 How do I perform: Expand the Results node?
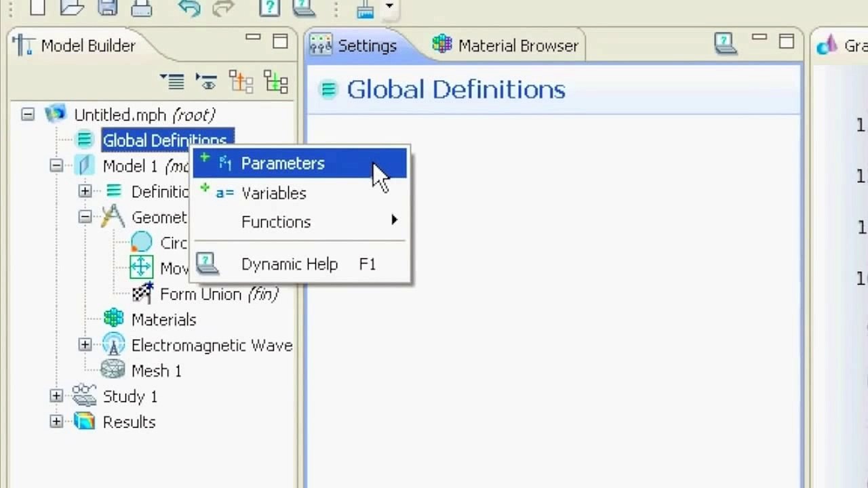coord(56,422)
